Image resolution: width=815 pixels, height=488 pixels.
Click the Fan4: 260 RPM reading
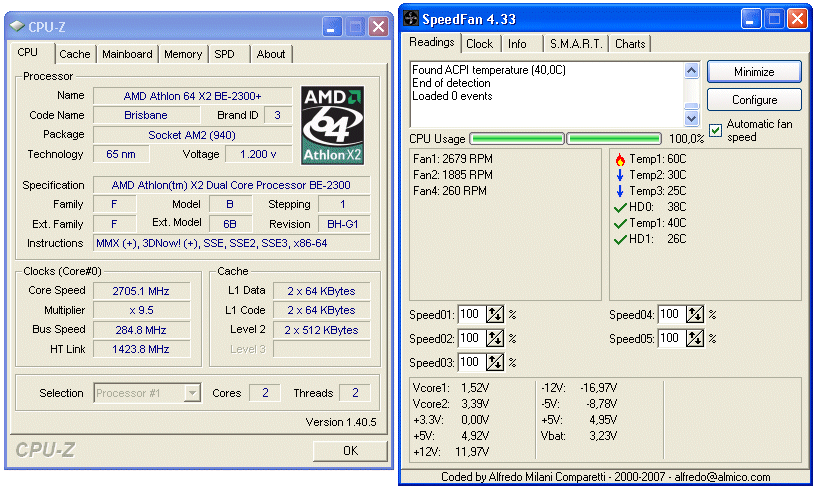(450, 191)
